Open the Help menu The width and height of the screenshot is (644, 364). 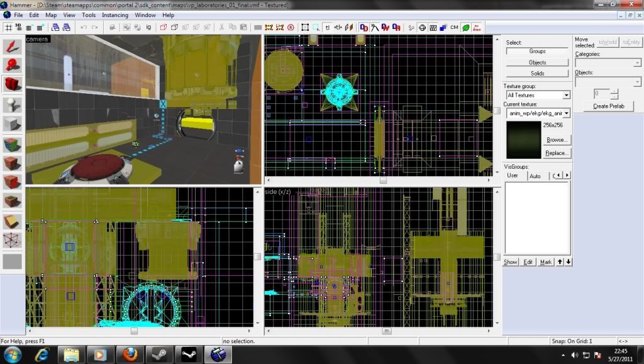[x=169, y=15]
